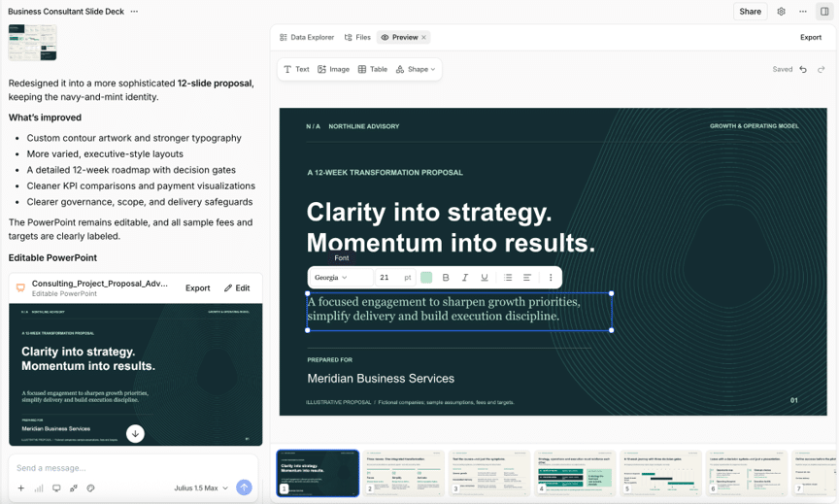The image size is (839, 504).
Task: Click the scroll-down arrow button in chat
Action: 135,433
